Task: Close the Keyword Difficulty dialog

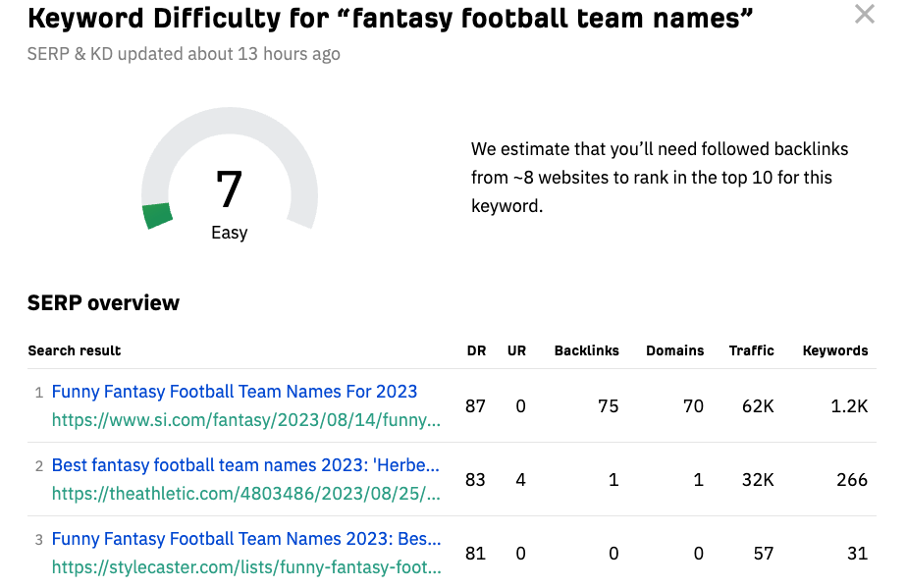Action: coord(864,15)
